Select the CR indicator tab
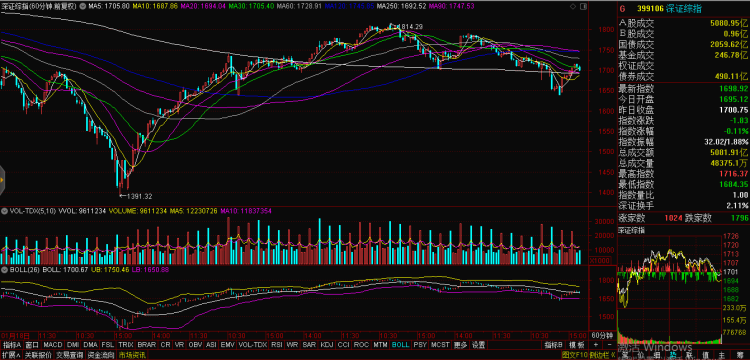The height and width of the screenshot is (360, 750). (165, 345)
